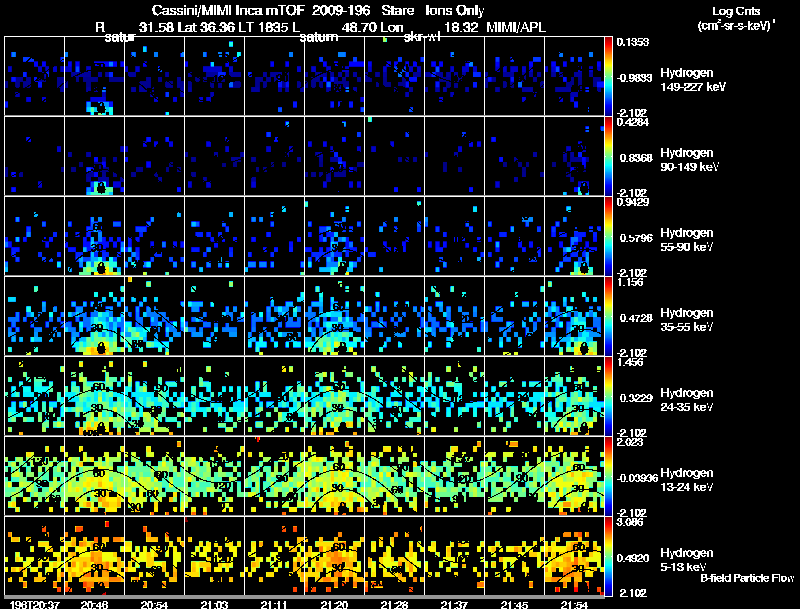Click the MIMI/APL credit text

[516, 28]
